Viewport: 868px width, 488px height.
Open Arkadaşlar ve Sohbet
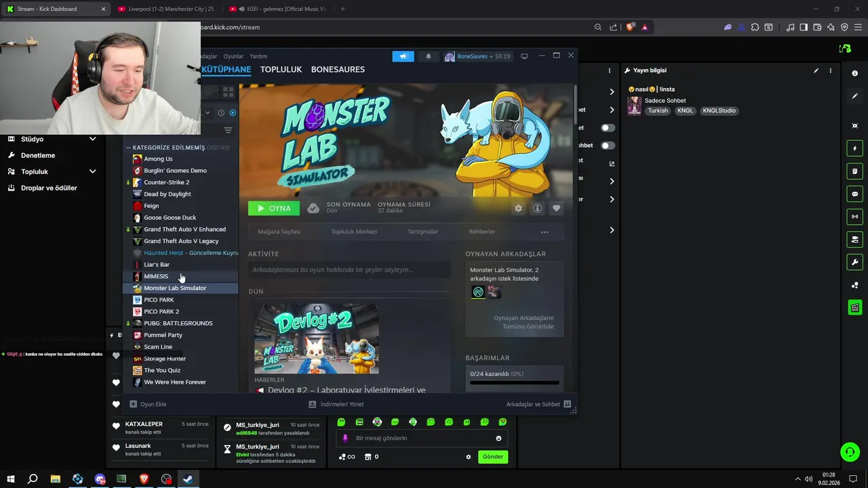pyautogui.click(x=538, y=404)
